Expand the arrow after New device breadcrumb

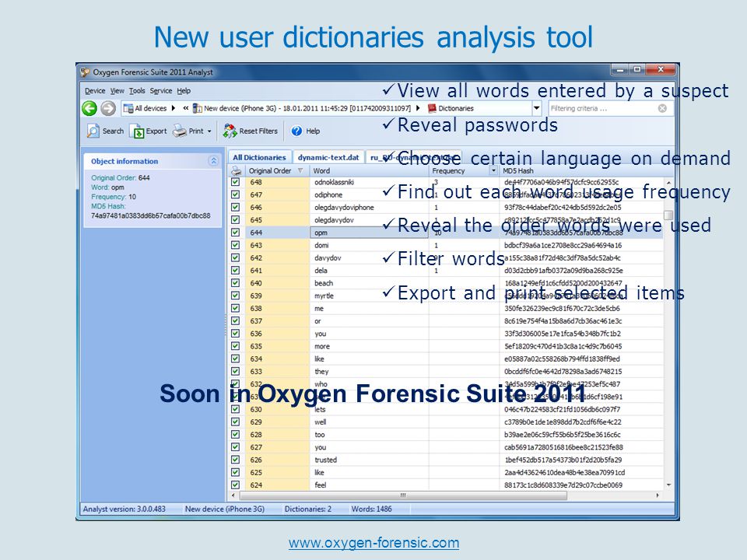419,109
